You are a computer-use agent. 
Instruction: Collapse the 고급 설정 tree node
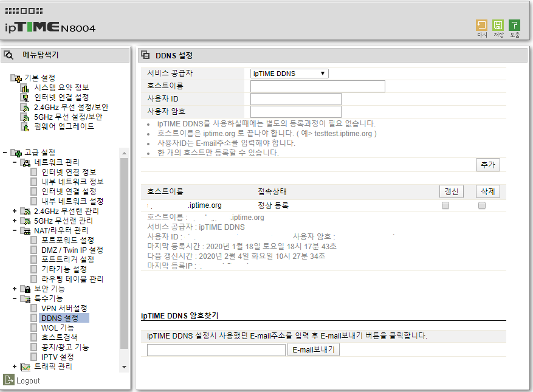tap(5, 153)
